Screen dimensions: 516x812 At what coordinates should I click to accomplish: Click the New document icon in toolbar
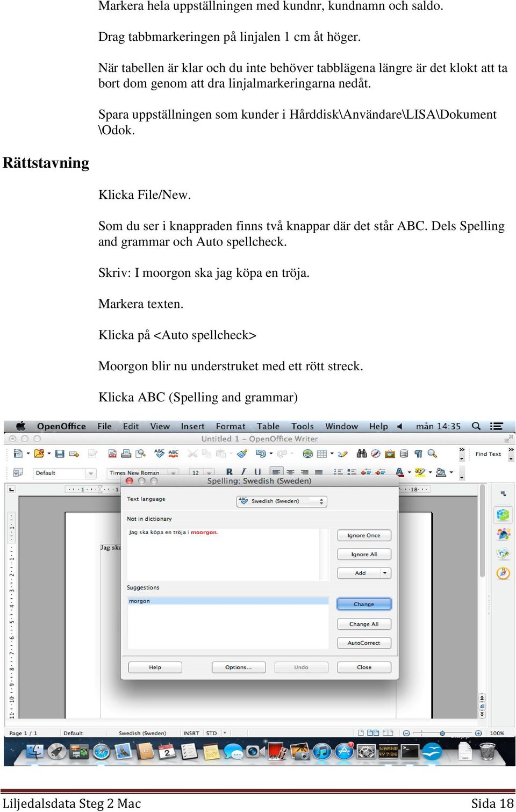[x=18, y=454]
